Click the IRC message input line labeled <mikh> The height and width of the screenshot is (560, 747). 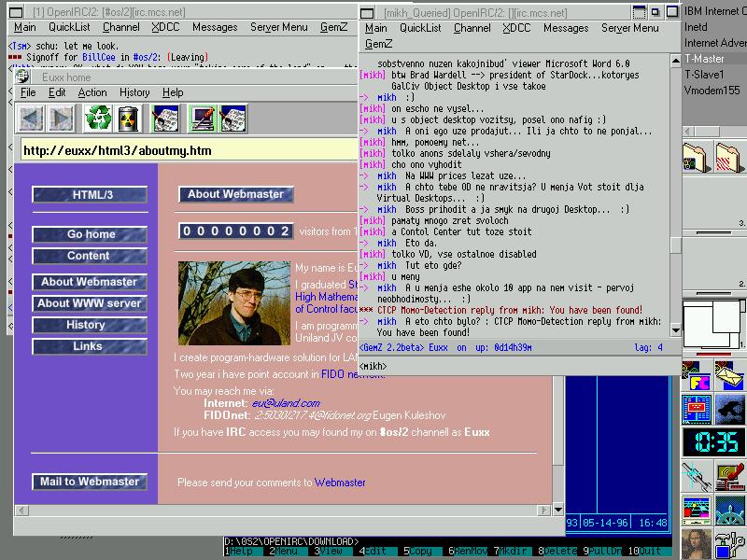click(519, 366)
